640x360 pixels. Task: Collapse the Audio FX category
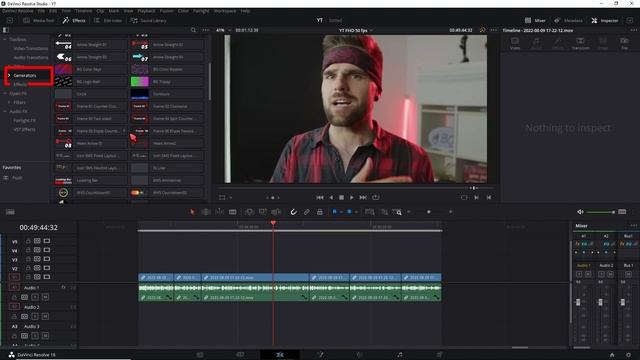[x=5, y=111]
